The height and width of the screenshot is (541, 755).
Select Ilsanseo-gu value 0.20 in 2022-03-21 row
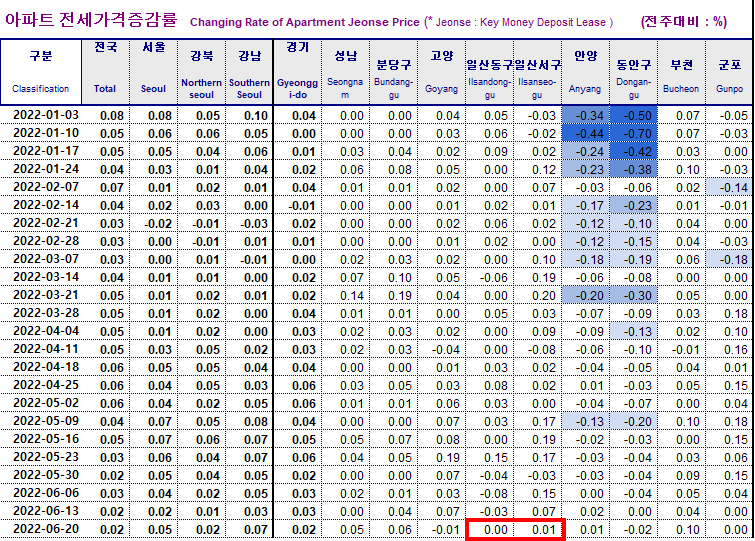[544, 296]
